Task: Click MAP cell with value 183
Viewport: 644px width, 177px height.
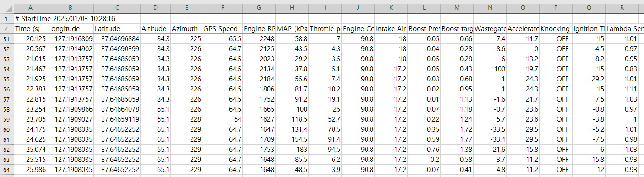Action: tap(292, 149)
